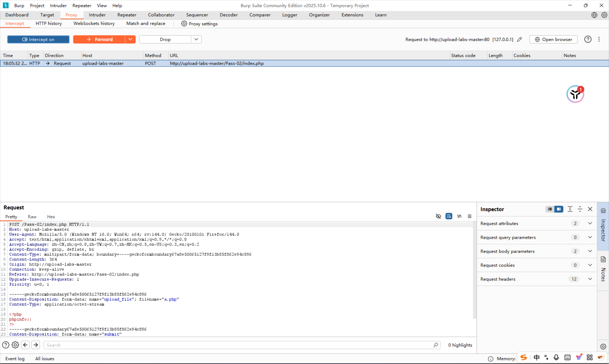This screenshot has height=364, width=609.
Task: Close the Inspector panel
Action: click(x=590, y=209)
